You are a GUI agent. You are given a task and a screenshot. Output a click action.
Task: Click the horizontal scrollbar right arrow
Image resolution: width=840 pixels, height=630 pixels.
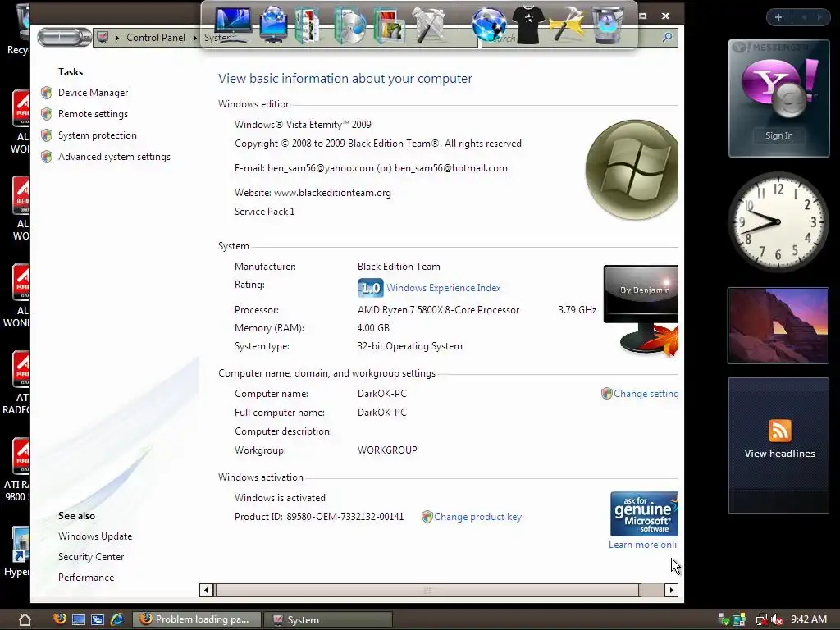click(x=671, y=591)
